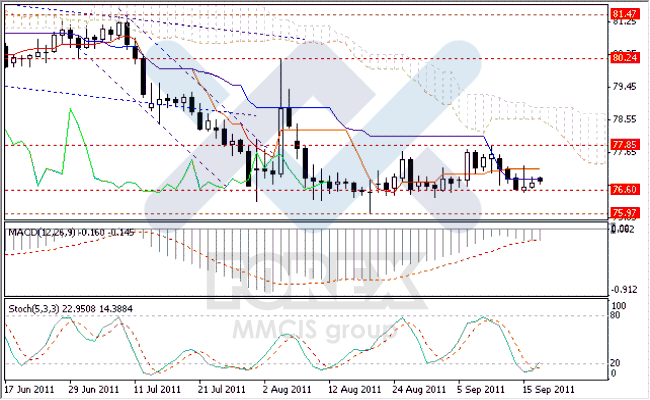This screenshot has height=400, width=650.
Task: Click the 2 Aug 2011 date label
Action: click(287, 390)
